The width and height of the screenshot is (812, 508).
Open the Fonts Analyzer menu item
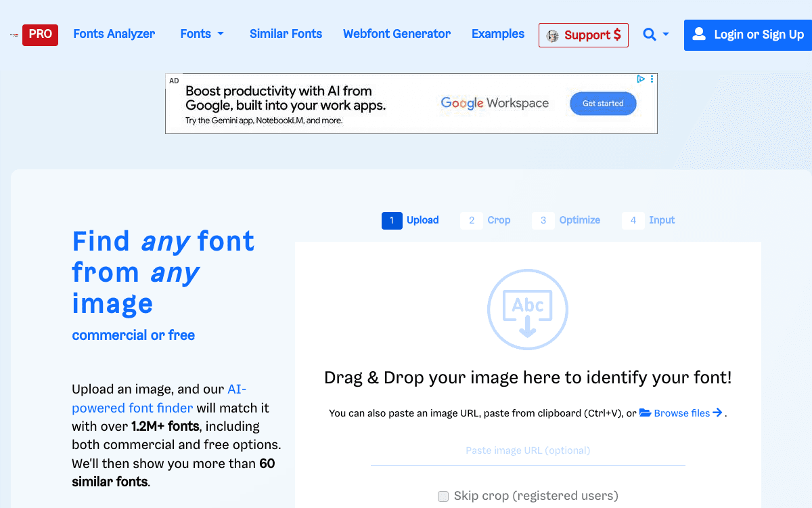(114, 34)
